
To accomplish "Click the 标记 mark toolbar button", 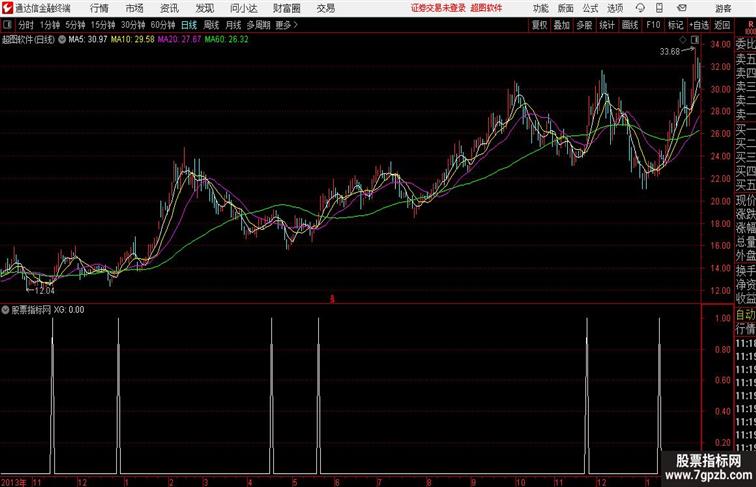I will coord(675,25).
